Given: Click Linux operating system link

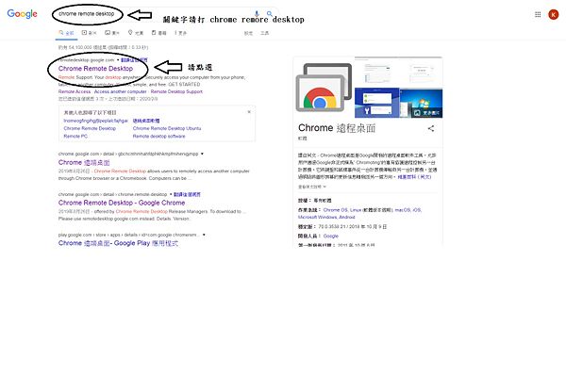Looking at the screenshot, I should coord(356,210).
